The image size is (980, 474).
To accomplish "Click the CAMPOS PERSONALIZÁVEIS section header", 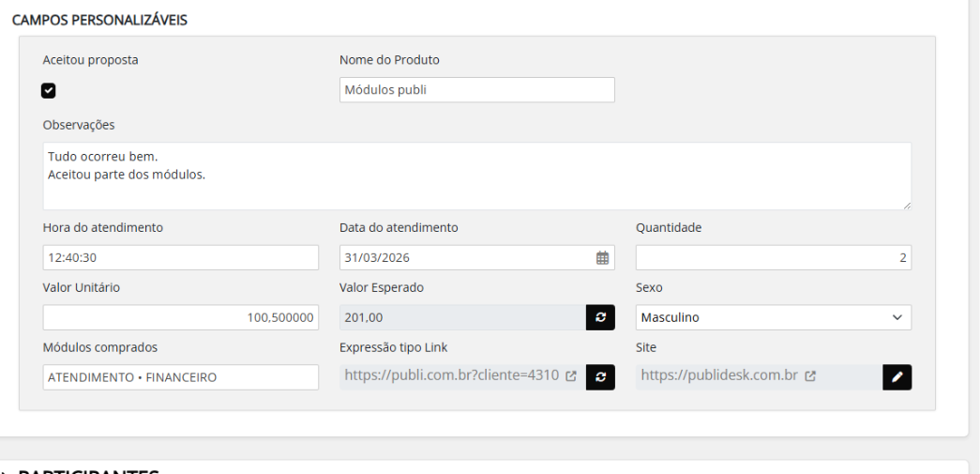I will tap(99, 20).
